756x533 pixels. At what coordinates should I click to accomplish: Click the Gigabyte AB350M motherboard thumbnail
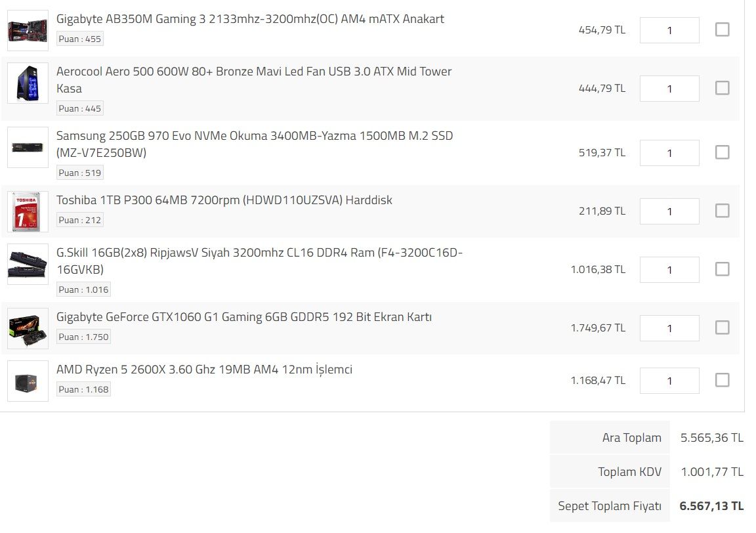(x=27, y=30)
